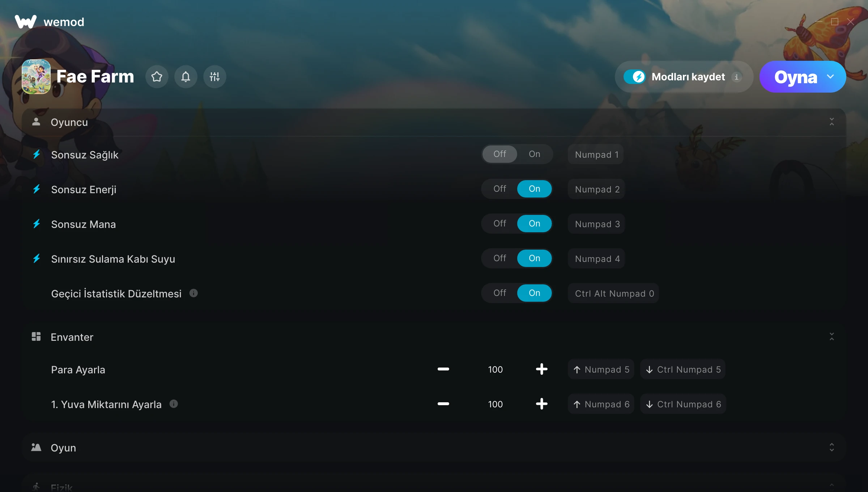Image resolution: width=868 pixels, height=492 pixels.
Task: Collapse the Oyuncu section
Action: 832,122
